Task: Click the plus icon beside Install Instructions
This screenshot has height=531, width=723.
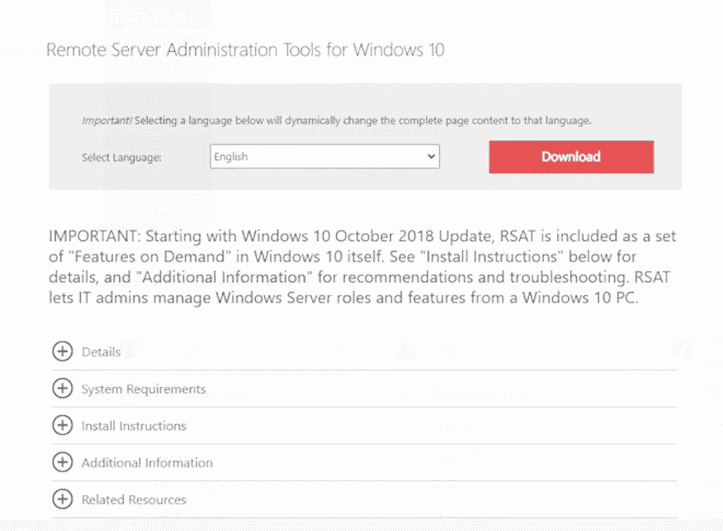Action: pyautogui.click(x=62, y=426)
